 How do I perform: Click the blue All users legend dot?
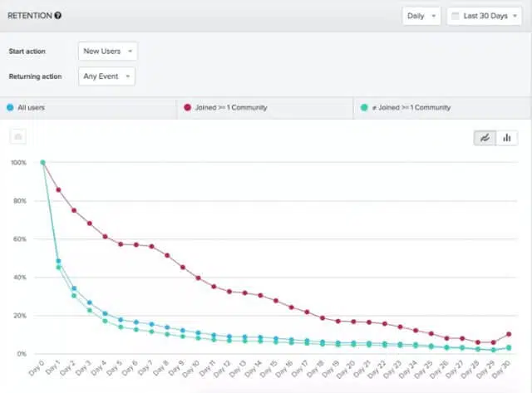click(x=9, y=108)
